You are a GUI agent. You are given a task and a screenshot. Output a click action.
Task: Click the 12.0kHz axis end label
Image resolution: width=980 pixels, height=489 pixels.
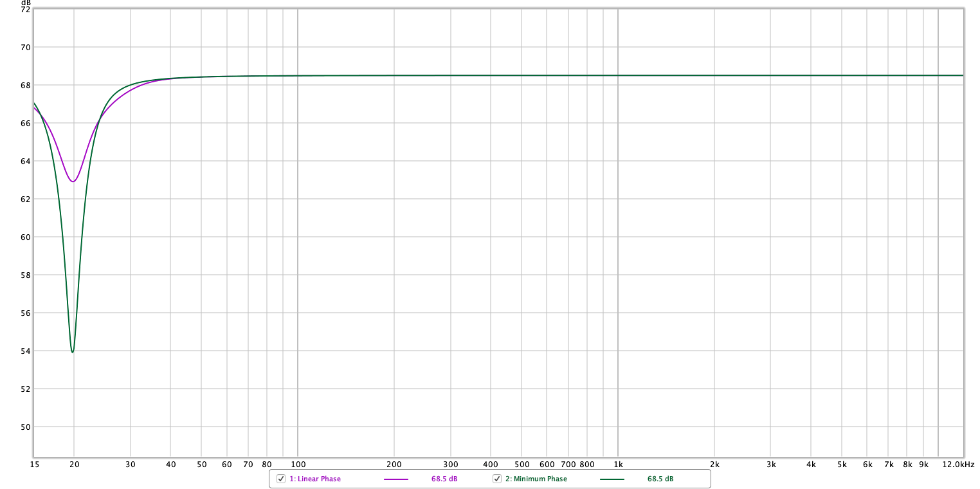pos(958,464)
